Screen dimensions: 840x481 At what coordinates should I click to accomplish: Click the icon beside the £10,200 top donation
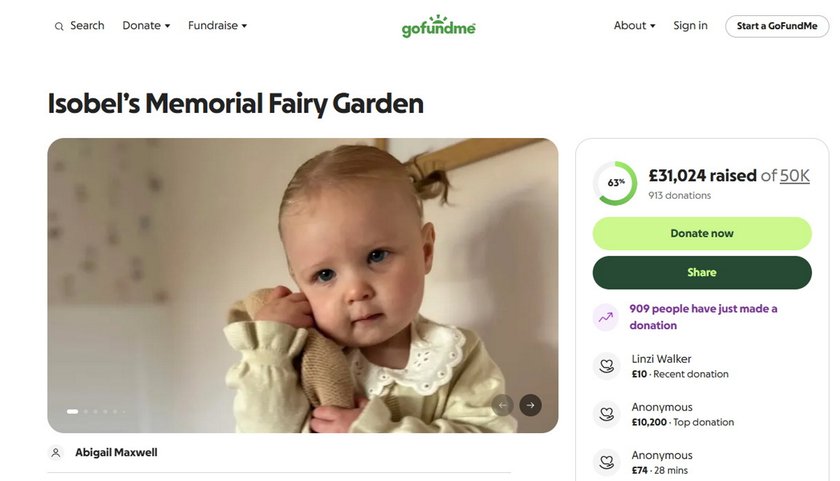pyautogui.click(x=606, y=414)
